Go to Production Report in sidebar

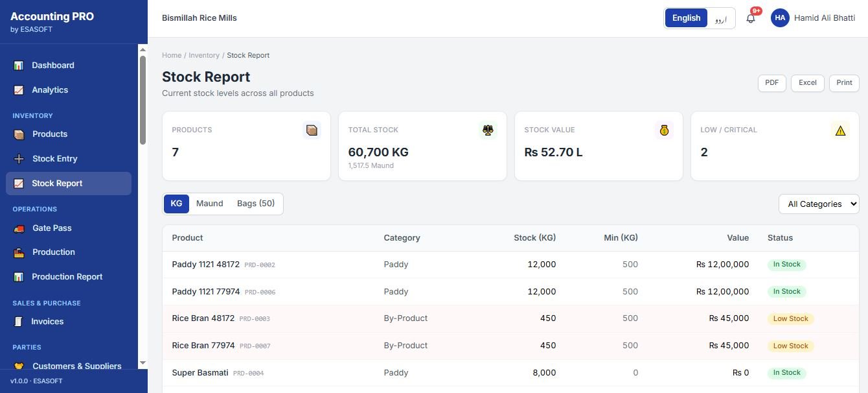[x=69, y=277]
